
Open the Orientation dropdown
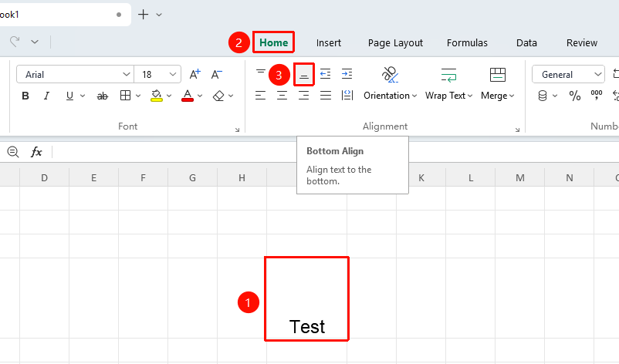390,96
